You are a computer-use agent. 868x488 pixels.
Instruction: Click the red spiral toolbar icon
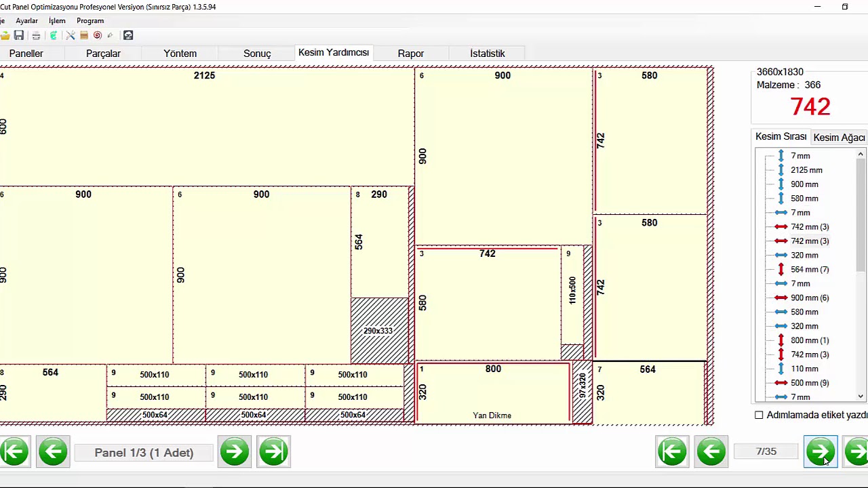click(x=98, y=35)
